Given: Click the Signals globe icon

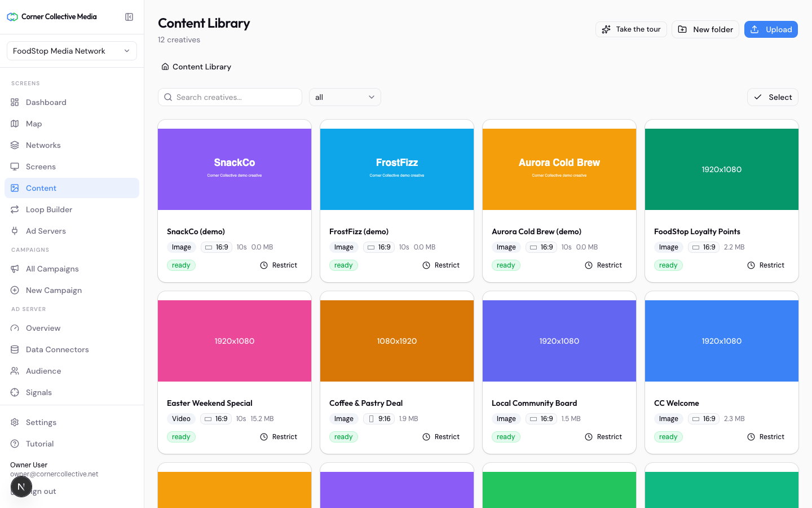Looking at the screenshot, I should 15,392.
